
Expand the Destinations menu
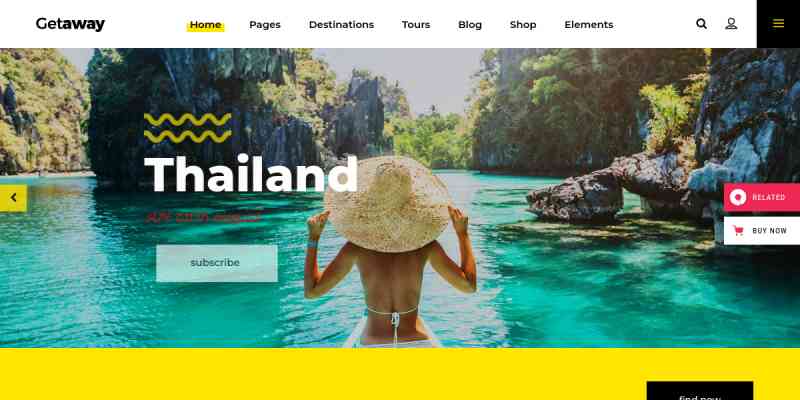(341, 24)
